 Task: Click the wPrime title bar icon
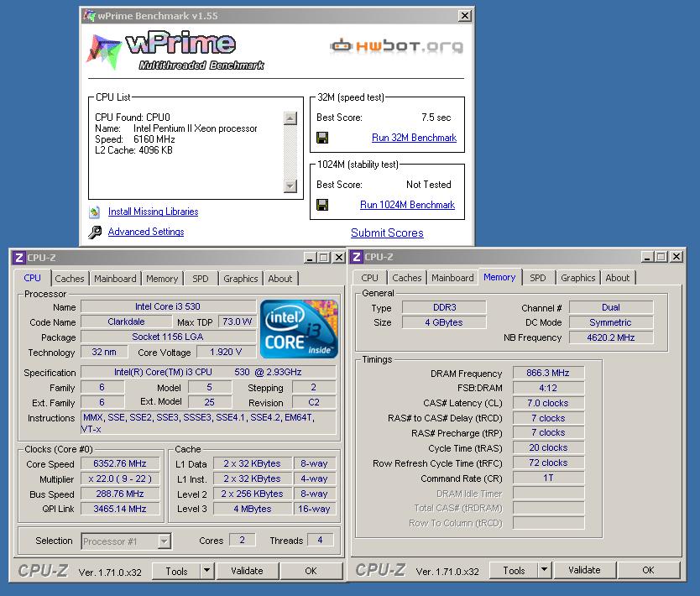[89, 16]
